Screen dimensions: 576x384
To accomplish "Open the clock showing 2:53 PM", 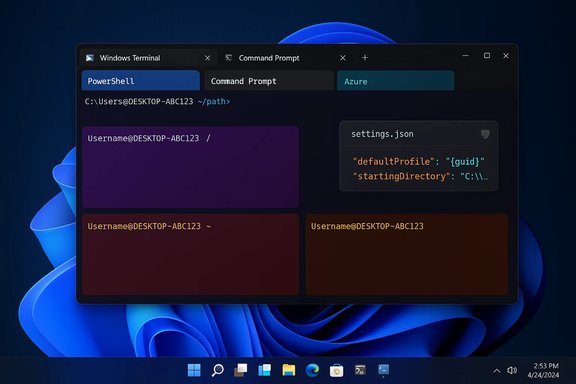I will (x=544, y=370).
